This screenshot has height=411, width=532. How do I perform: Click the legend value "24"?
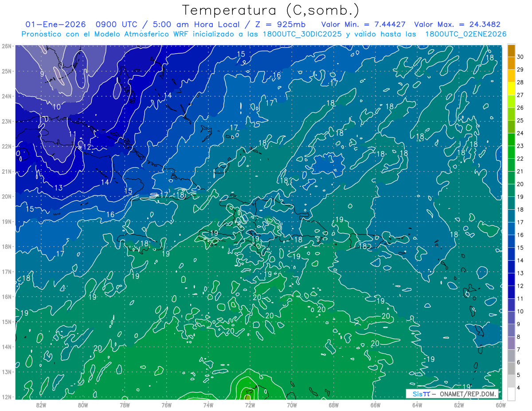pyautogui.click(x=520, y=133)
